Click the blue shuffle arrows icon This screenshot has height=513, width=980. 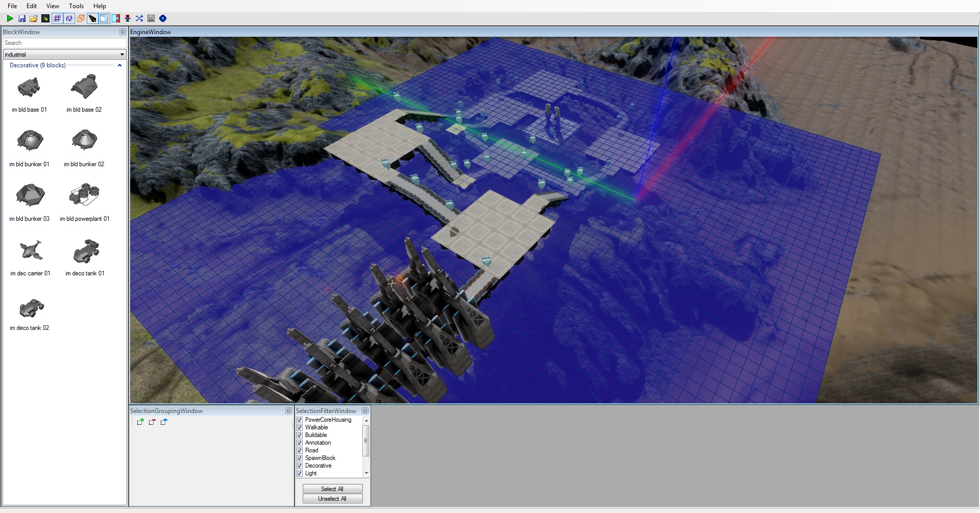click(139, 18)
